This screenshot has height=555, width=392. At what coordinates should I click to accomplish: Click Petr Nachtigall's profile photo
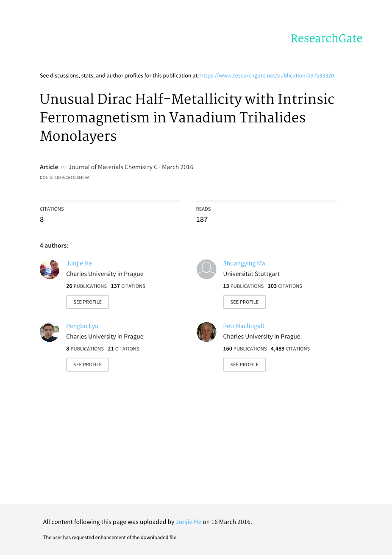pos(206,332)
